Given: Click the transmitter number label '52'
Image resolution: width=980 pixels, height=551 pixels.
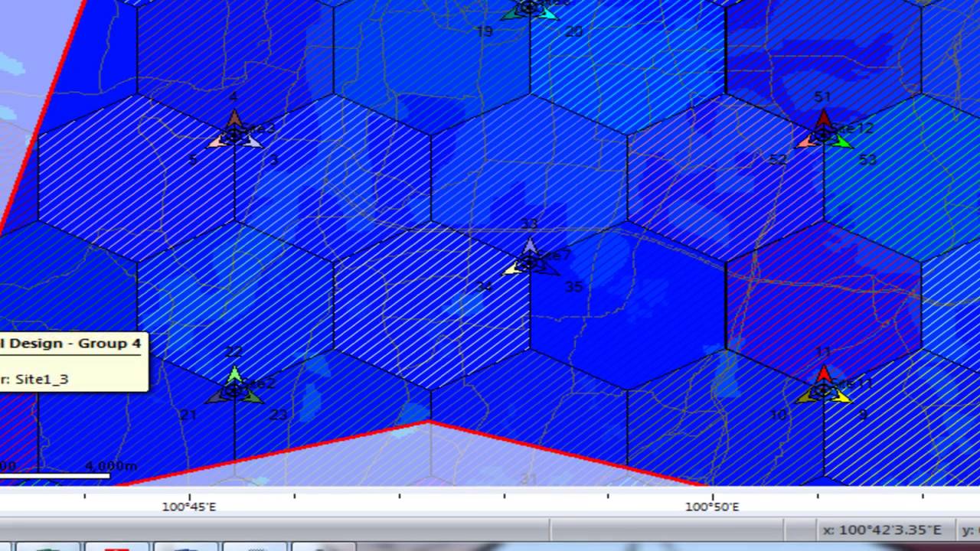Looking at the screenshot, I should pos(778,159).
